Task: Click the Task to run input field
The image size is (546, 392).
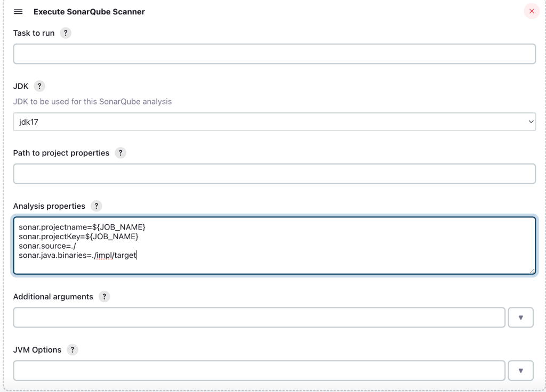Action: coord(274,54)
